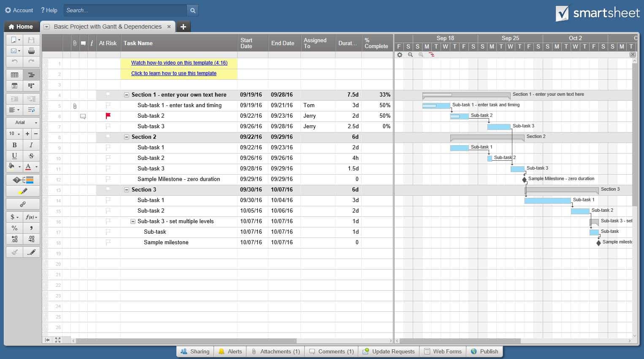
Task: Toggle critical path display in Gantt
Action: (431, 55)
